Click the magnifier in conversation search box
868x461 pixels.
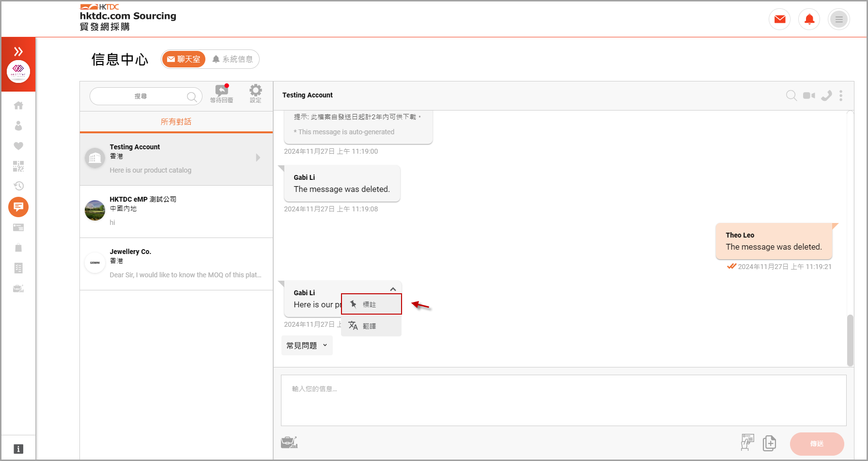coord(192,96)
